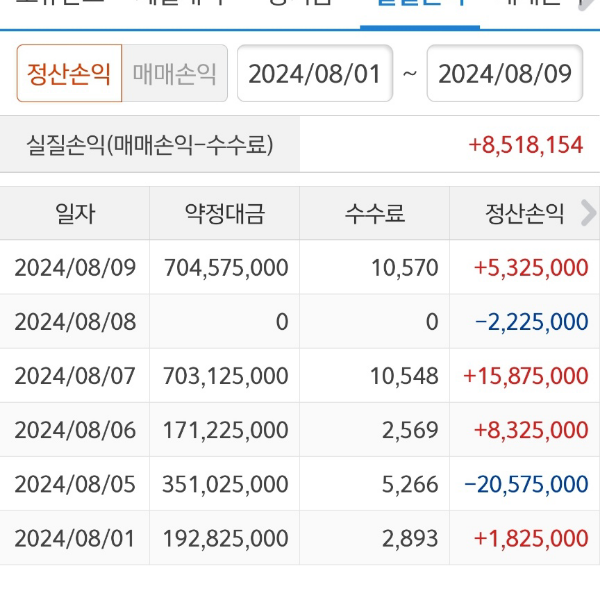This screenshot has width=600, height=600.
Task: Click the tab bar right scroll arrow
Action: click(588, 6)
